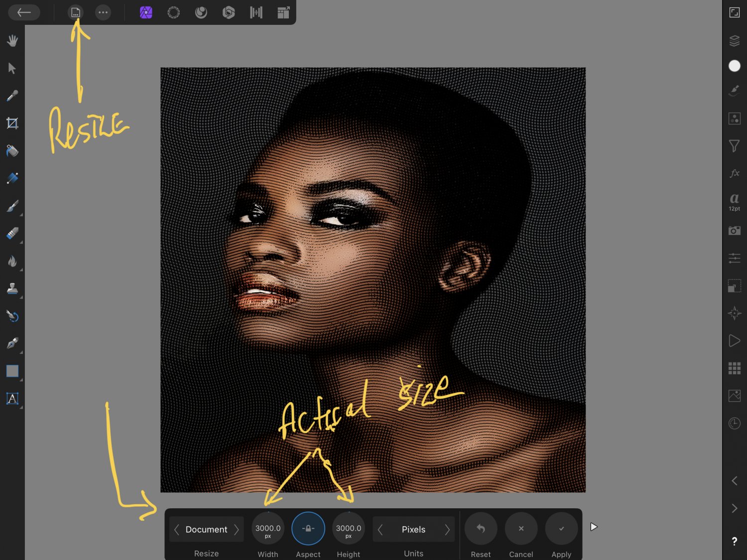
Task: Select the Flood Fill bucket tool
Action: [12, 150]
